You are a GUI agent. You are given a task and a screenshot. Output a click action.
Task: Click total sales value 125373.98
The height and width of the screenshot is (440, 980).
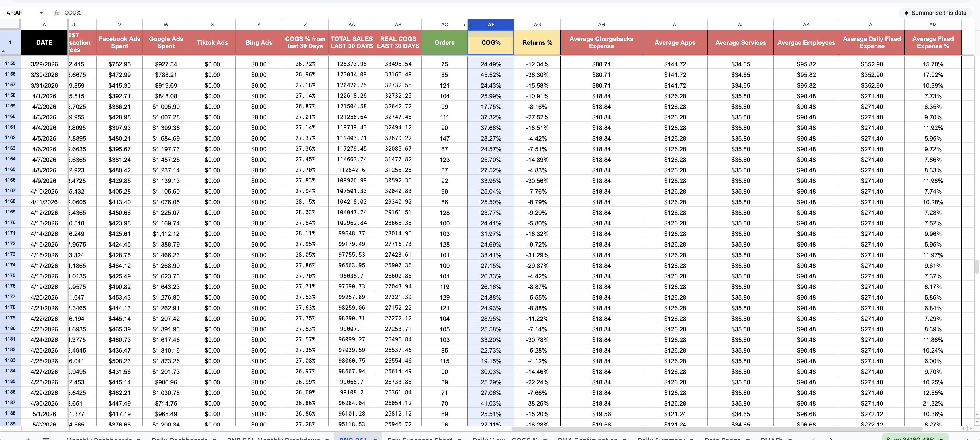[352, 64]
